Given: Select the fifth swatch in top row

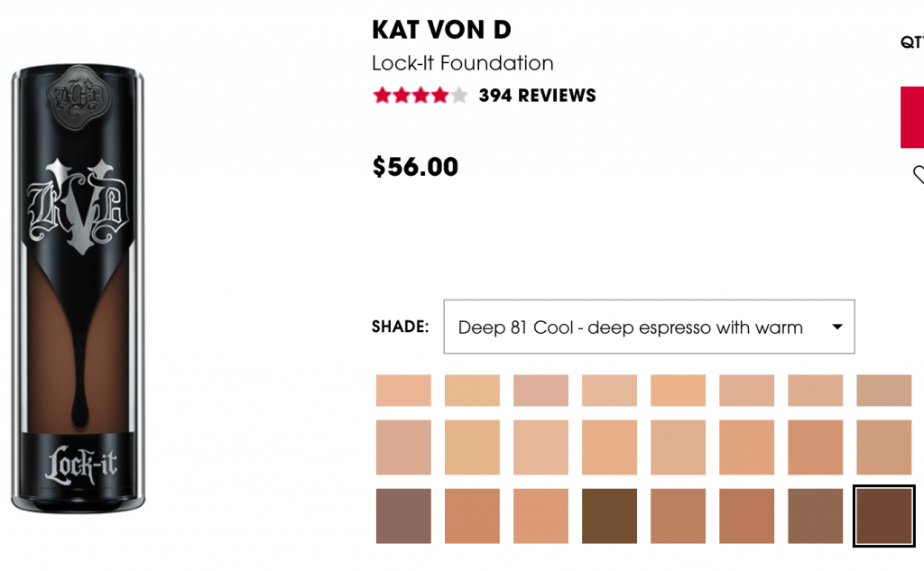Looking at the screenshot, I should coord(679,390).
